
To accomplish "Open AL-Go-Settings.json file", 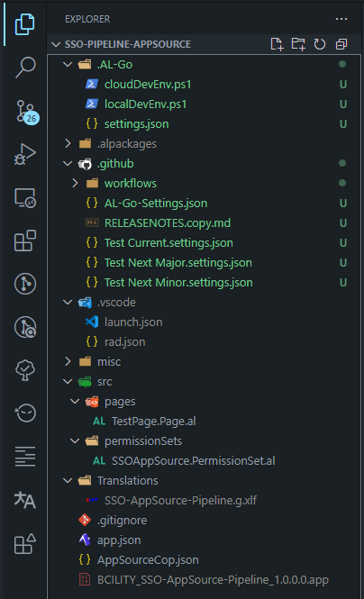I will tap(156, 204).
